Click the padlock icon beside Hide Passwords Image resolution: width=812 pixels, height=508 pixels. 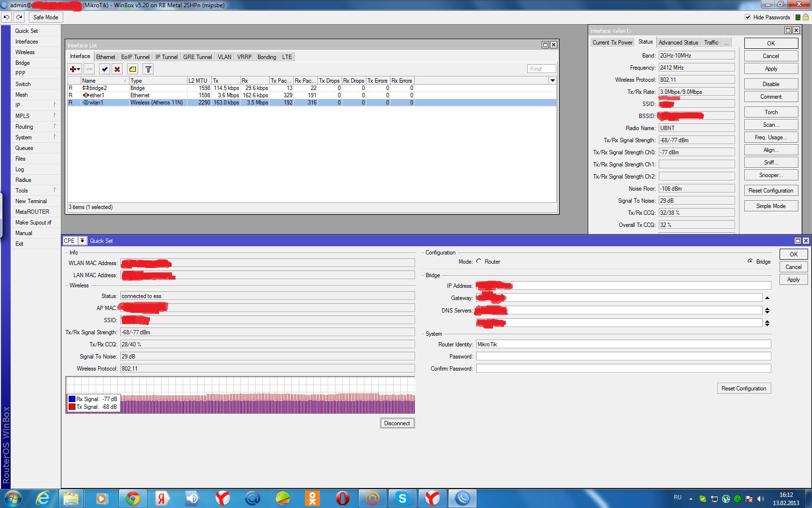pyautogui.click(x=806, y=17)
